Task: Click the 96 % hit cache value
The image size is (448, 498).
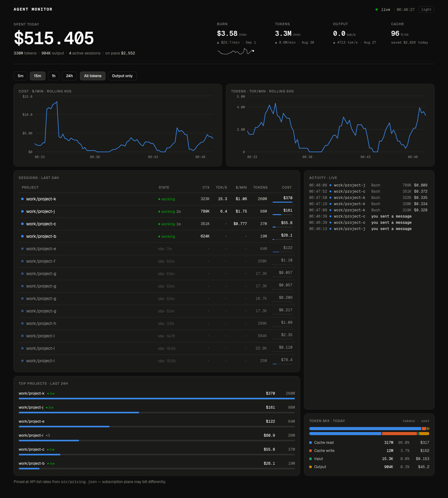Action: click(x=400, y=34)
